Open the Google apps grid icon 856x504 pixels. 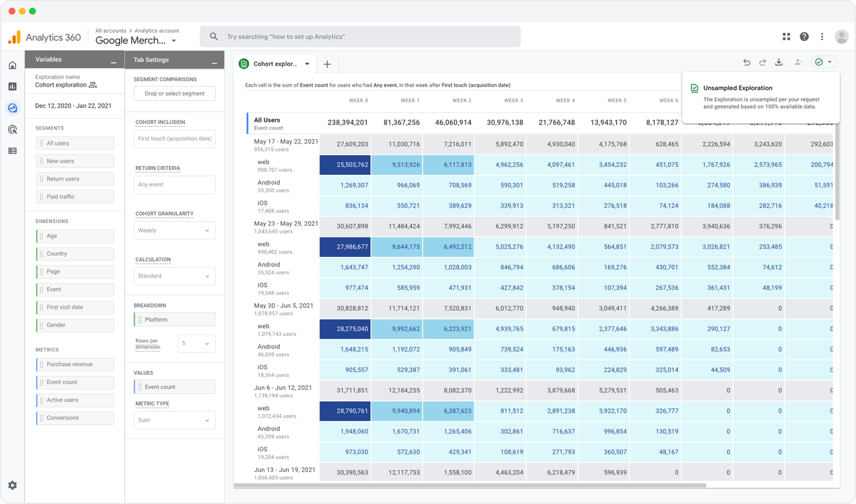click(x=786, y=36)
